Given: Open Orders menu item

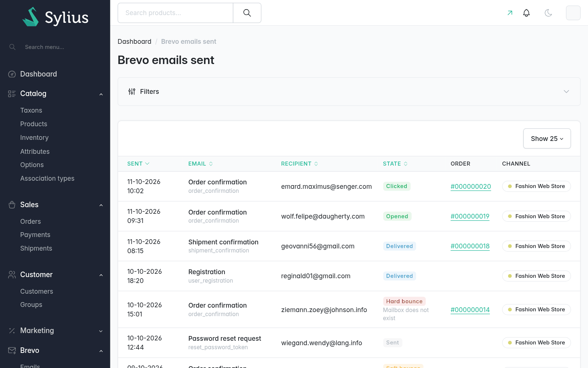Looking at the screenshot, I should pos(31,222).
